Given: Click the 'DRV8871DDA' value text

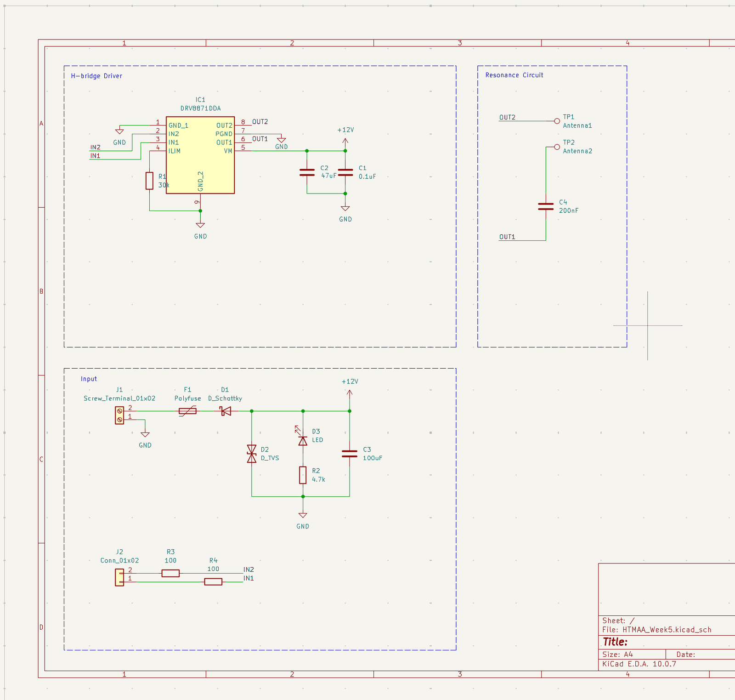Looking at the screenshot, I should (x=200, y=108).
